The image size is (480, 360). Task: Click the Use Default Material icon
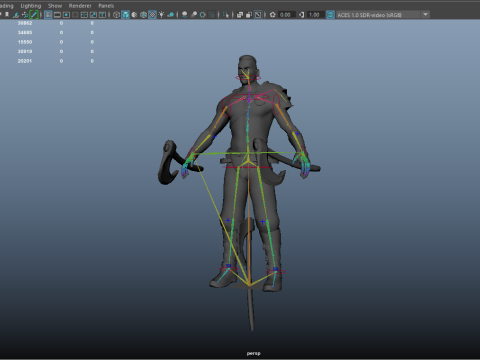(x=134, y=15)
